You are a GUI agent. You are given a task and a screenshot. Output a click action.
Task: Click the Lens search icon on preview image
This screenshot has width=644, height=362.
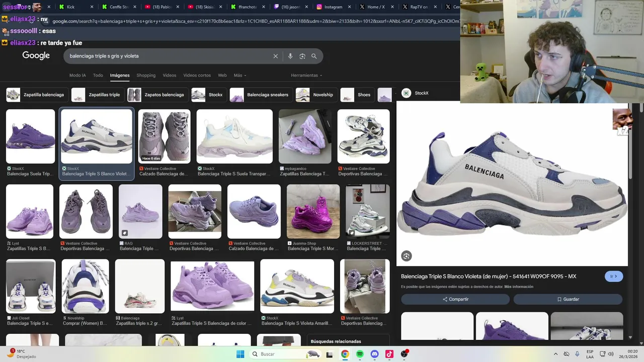point(407,256)
